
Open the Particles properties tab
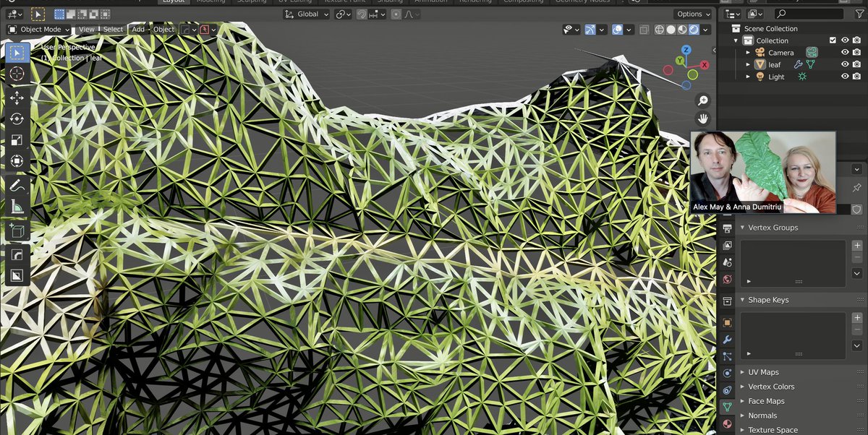[x=728, y=356]
